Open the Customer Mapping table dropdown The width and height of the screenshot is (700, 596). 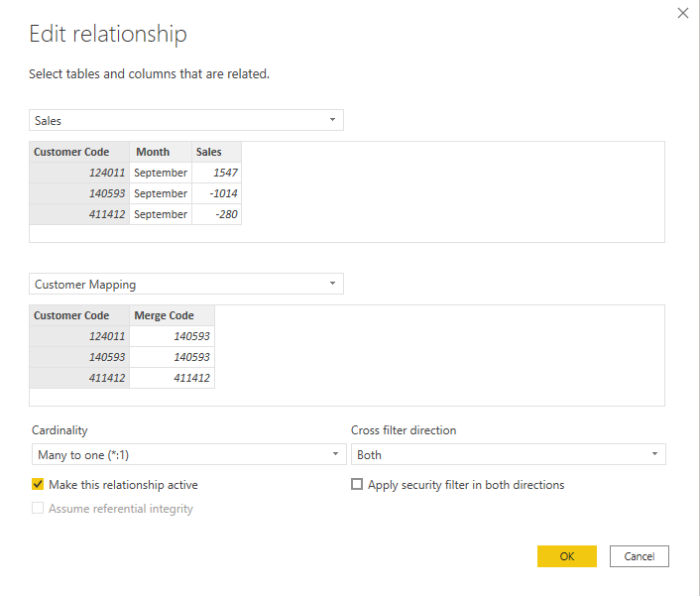click(186, 284)
